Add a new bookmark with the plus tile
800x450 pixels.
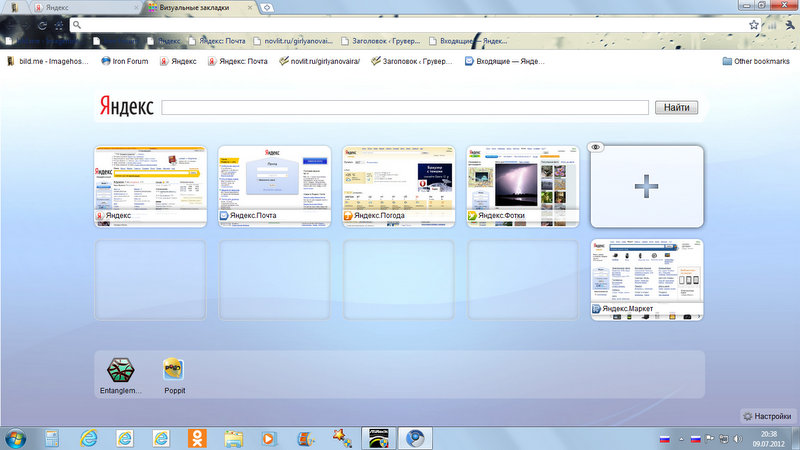coord(647,186)
